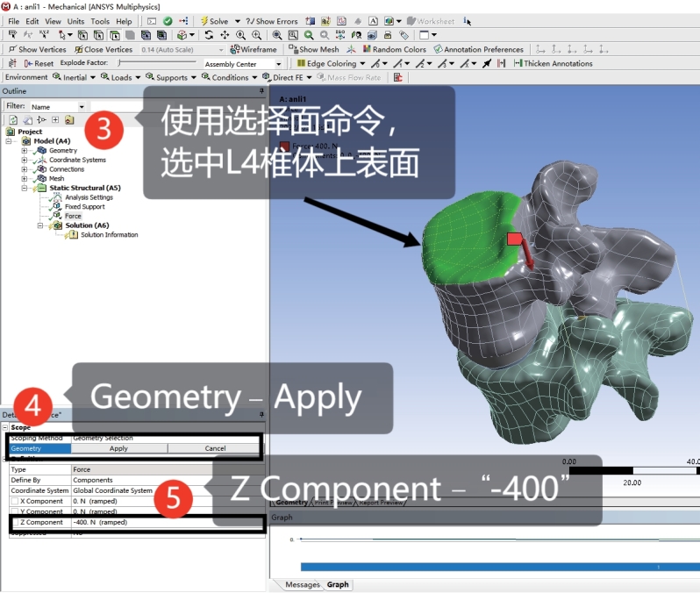The height and width of the screenshot is (593, 700).
Task: Open the Solve dropdown arrow
Action: pos(238,21)
